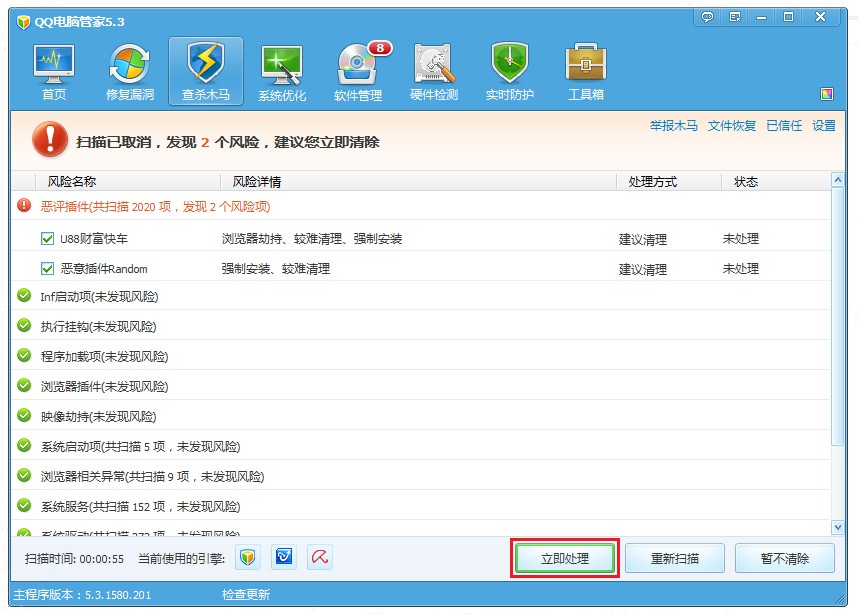The image size is (859, 616).
Task: Switch to the 查杀木马 trojan scan tab
Action: pyautogui.click(x=206, y=72)
